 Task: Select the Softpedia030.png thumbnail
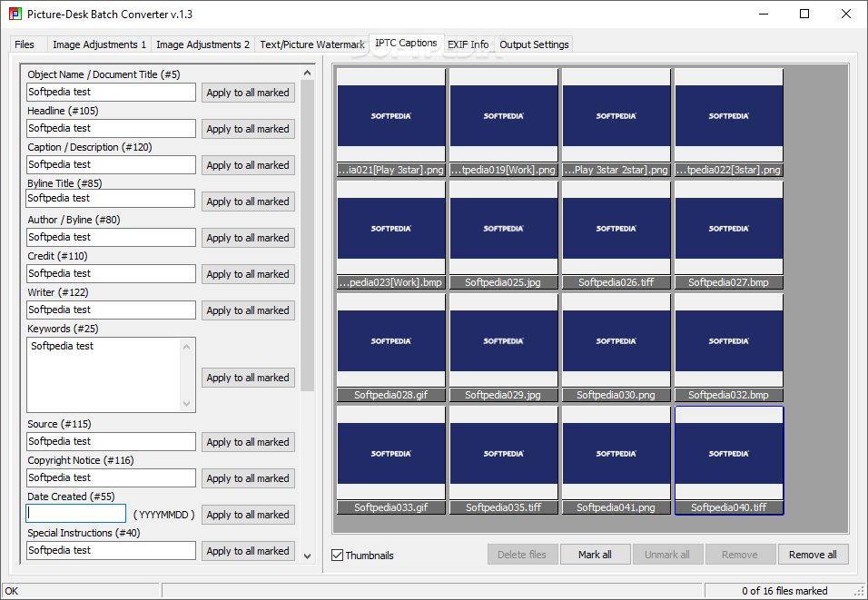pyautogui.click(x=616, y=348)
